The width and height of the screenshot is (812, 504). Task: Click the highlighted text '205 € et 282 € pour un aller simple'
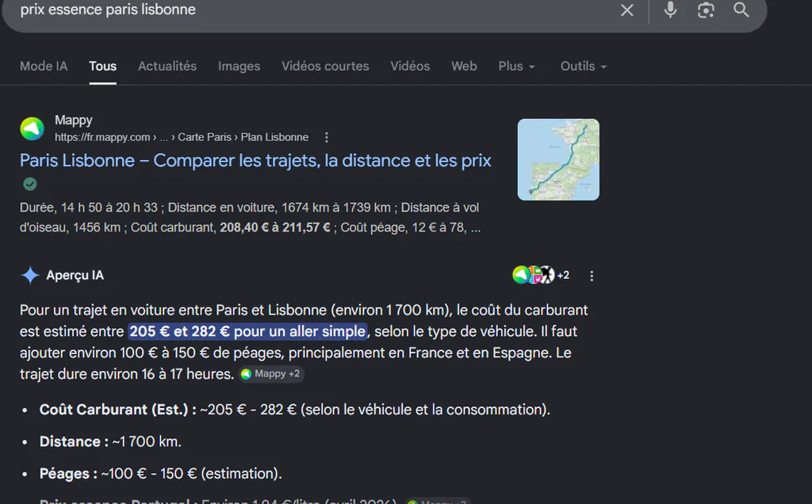point(247,331)
